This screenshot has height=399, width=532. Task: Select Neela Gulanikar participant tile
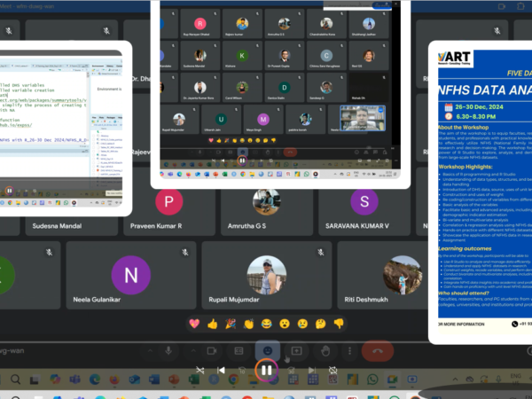[x=131, y=275]
